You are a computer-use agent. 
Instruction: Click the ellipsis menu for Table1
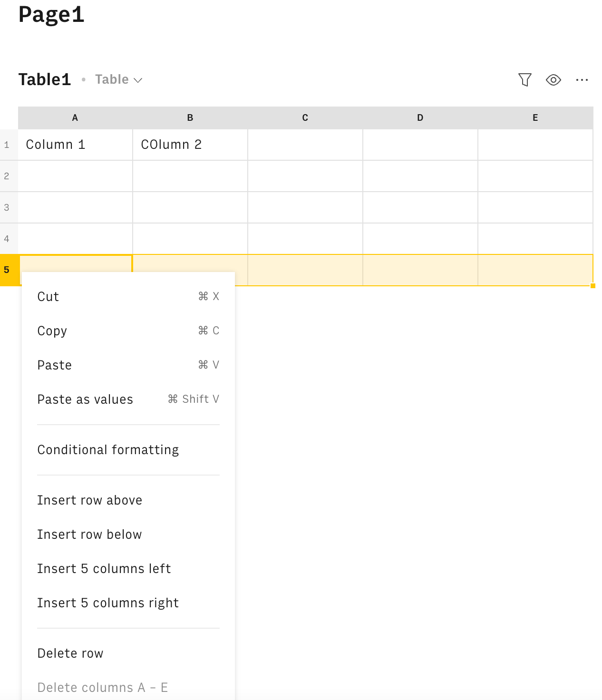(582, 80)
